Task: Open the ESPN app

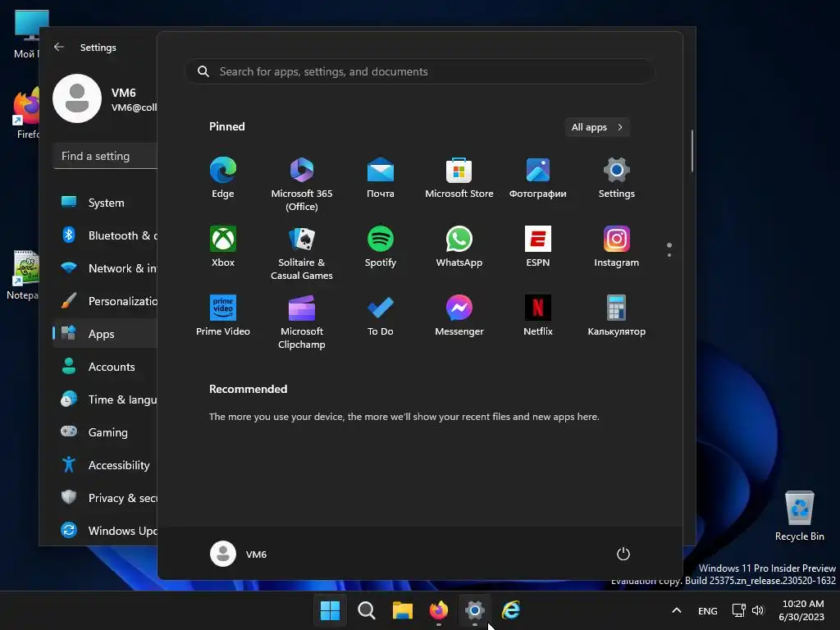Action: (538, 247)
